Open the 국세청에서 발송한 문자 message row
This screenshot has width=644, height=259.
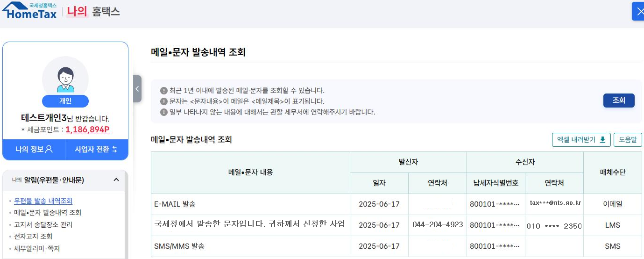click(249, 224)
